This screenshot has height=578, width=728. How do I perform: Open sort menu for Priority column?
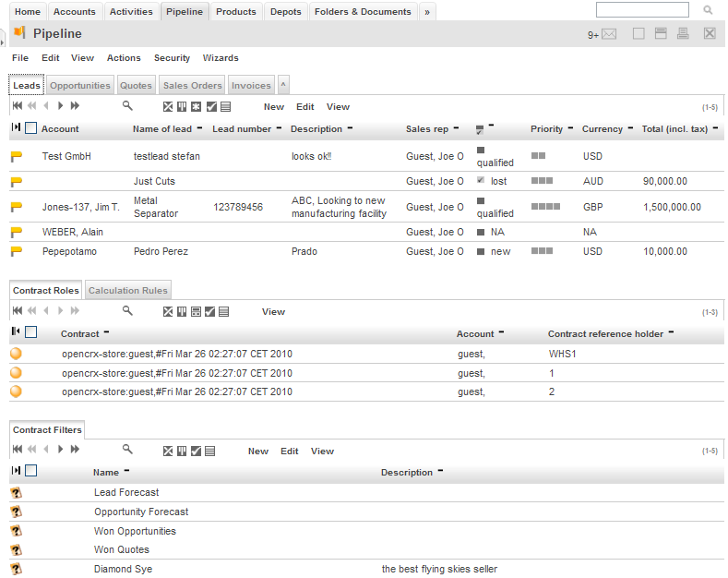570,127
